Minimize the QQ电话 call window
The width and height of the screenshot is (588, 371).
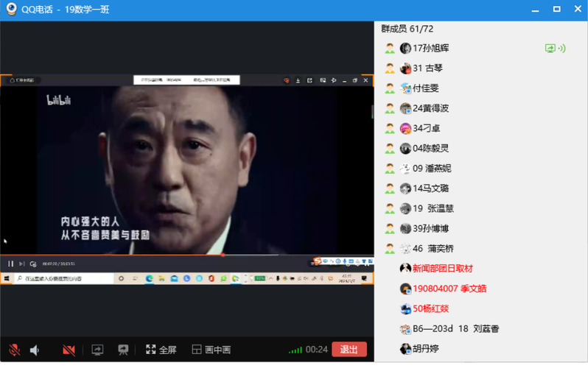pos(535,10)
